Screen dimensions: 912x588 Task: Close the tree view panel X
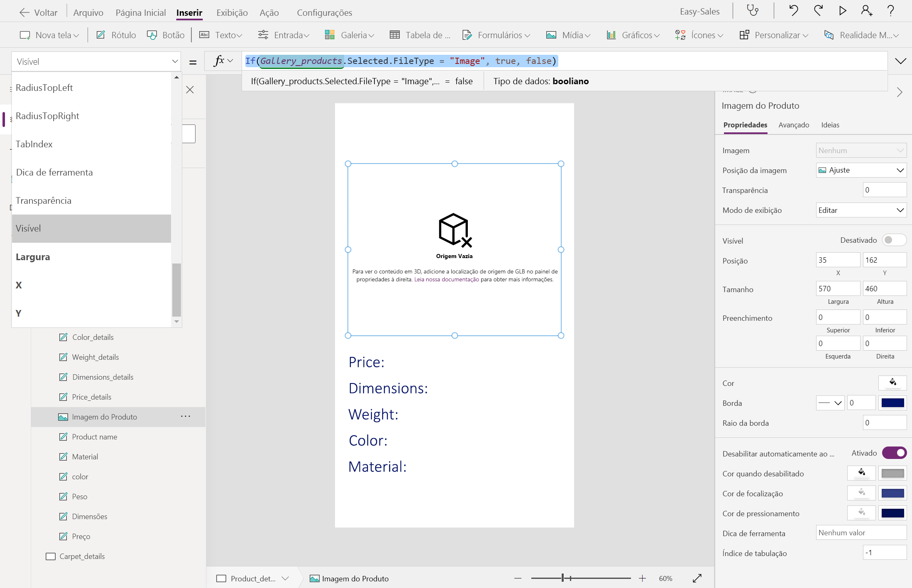tap(190, 90)
